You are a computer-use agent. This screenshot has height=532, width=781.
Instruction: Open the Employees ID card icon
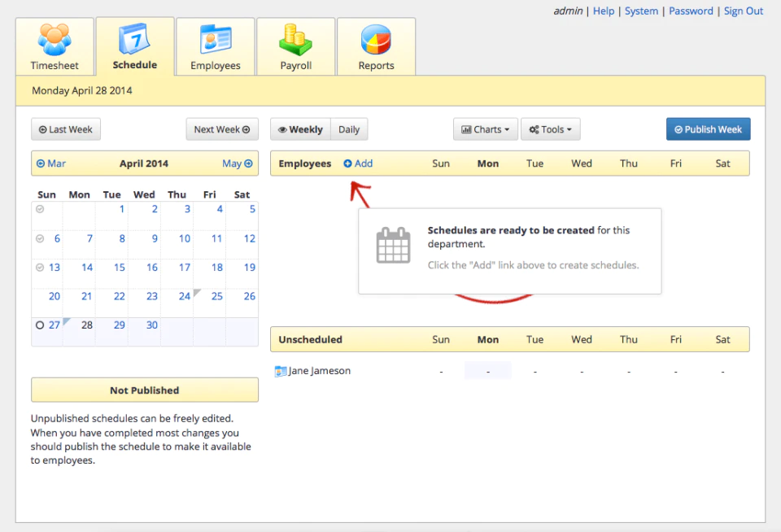pyautogui.click(x=216, y=39)
